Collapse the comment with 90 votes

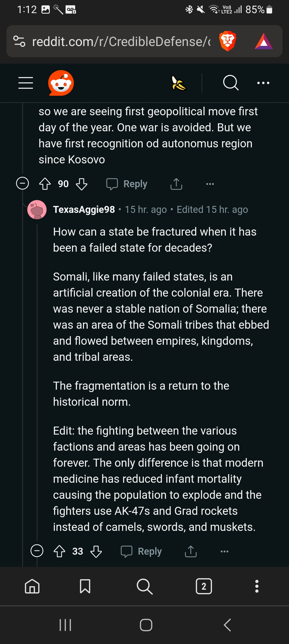pyautogui.click(x=22, y=184)
